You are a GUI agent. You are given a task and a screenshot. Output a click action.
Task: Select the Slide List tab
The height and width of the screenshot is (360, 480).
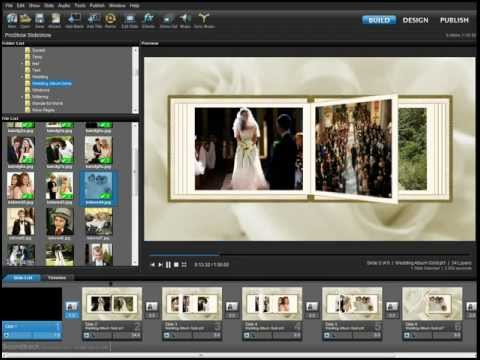click(23, 278)
